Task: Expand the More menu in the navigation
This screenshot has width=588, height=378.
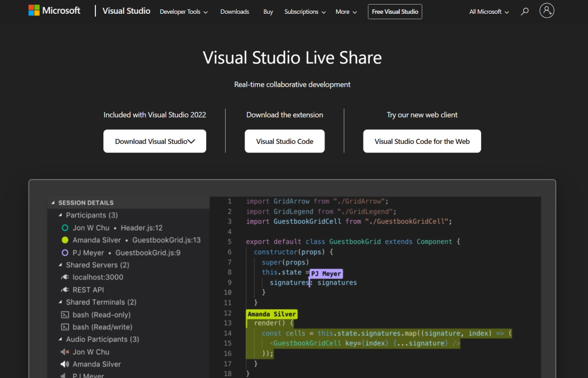Action: point(346,11)
